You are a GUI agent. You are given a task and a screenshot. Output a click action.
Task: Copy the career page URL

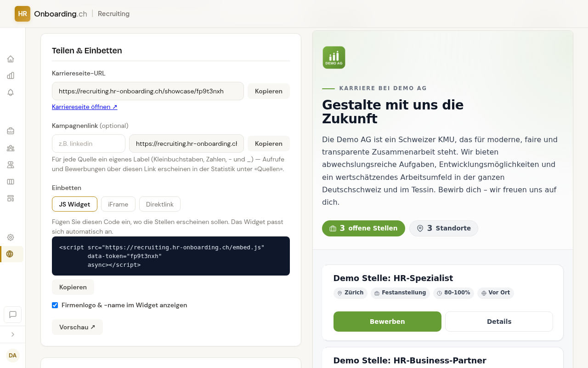point(269,91)
